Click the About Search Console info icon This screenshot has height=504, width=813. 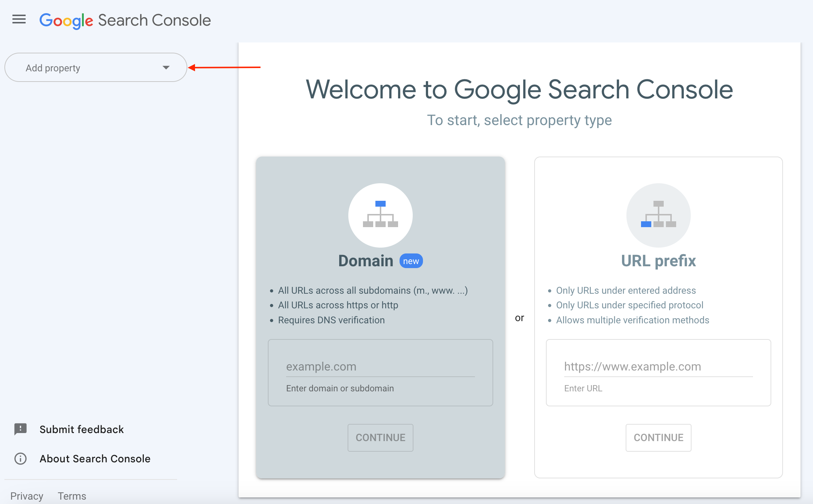(x=20, y=459)
